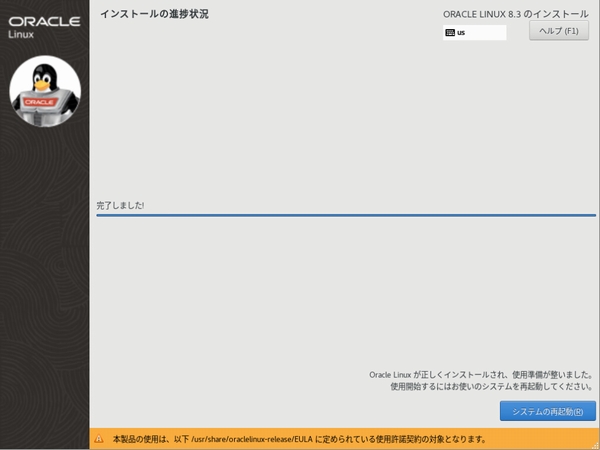Click the Oracle penguin mascot image
This screenshot has width=600, height=450.
click(45, 91)
